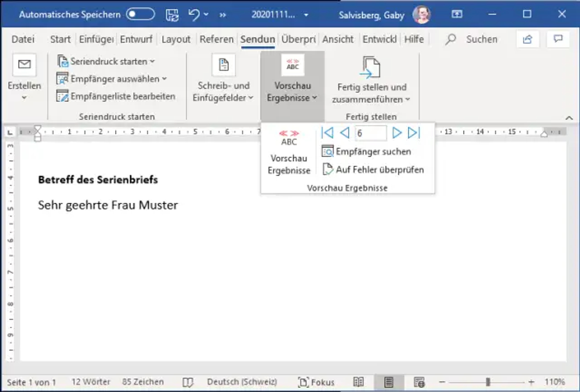Open Empfänger auswählen dropdown
The height and width of the screenshot is (392, 580).
pyautogui.click(x=112, y=79)
